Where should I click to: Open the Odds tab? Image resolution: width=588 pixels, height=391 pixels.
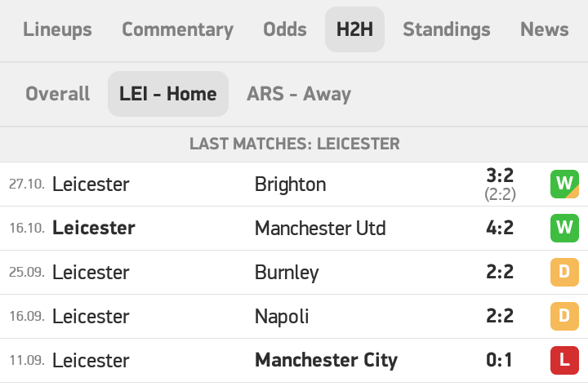(285, 29)
